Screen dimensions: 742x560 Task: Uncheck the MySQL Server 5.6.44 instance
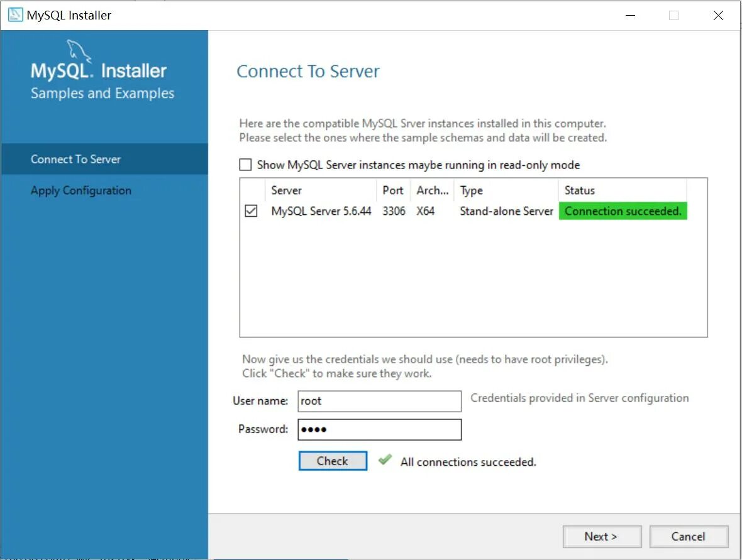coord(250,211)
